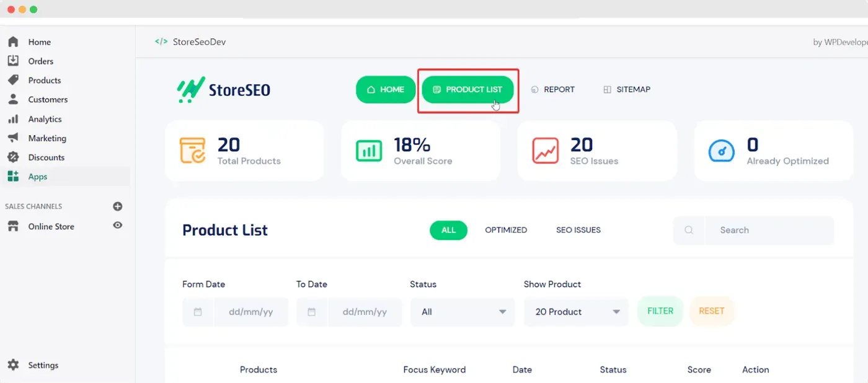Image resolution: width=868 pixels, height=383 pixels.
Task: Go to the StoreSEO HOME tab
Action: [x=386, y=90]
